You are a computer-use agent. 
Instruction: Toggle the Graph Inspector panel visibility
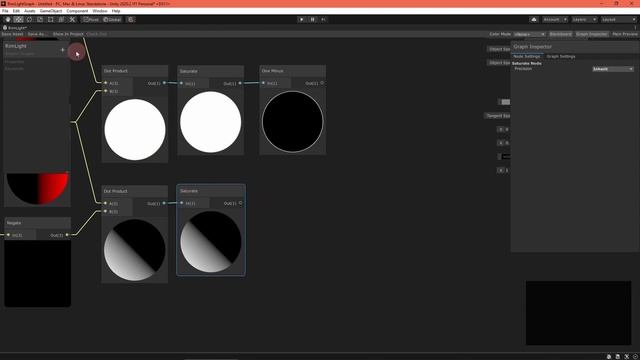click(x=592, y=34)
